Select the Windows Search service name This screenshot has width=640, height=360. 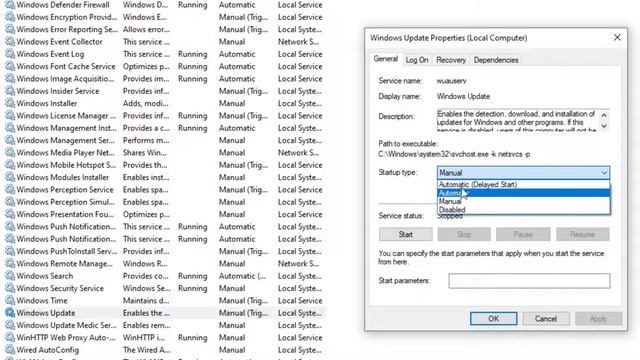pos(44,276)
